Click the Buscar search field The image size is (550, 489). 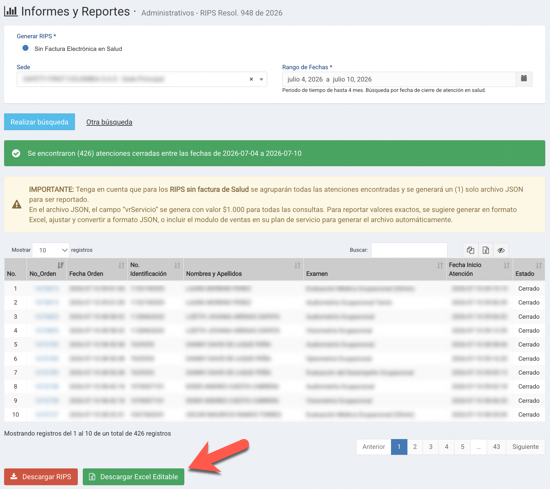click(409, 250)
